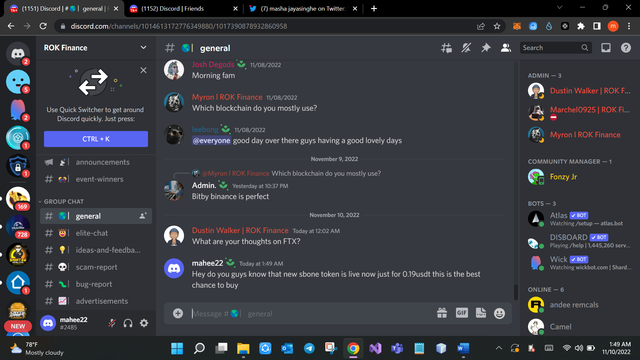
Task: Toggle notification settings bell icon
Action: (466, 48)
